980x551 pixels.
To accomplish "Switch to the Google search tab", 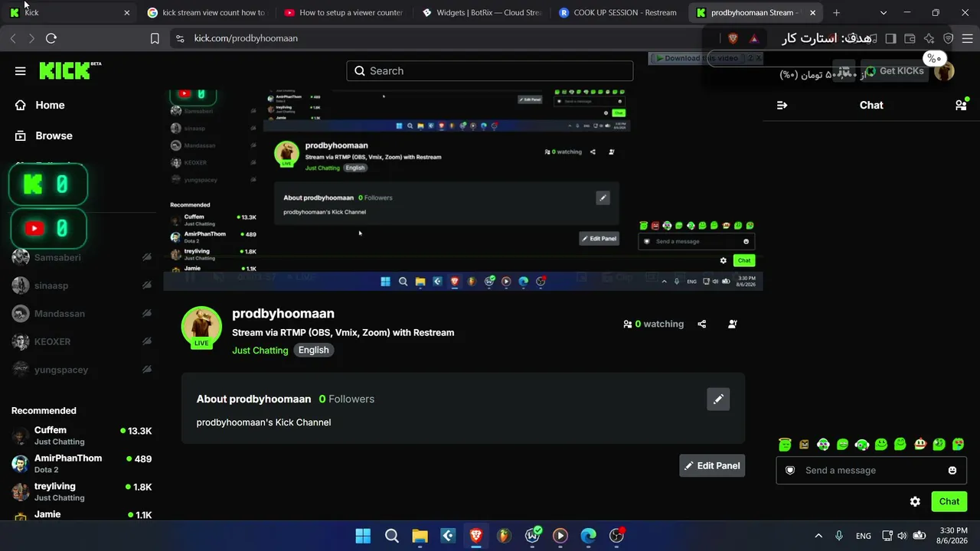I will pos(207,13).
